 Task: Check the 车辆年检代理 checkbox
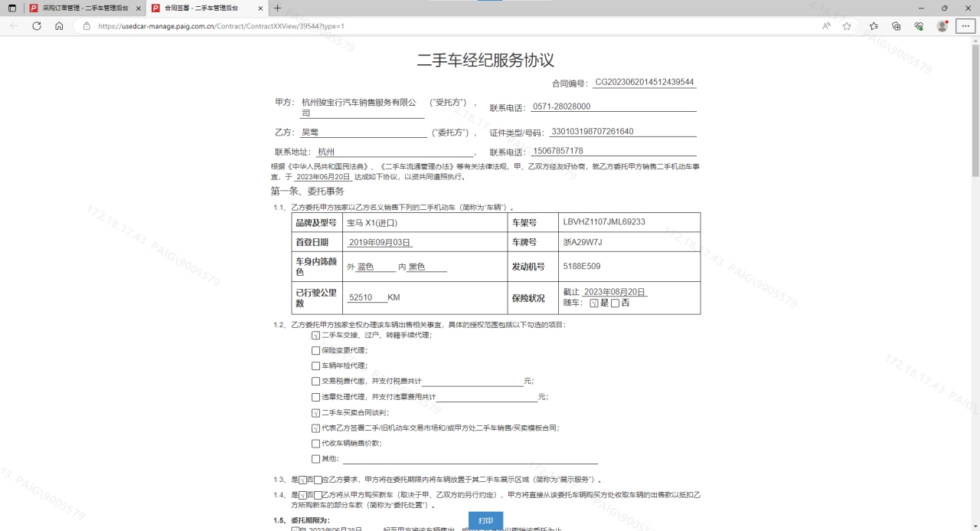[x=315, y=365]
